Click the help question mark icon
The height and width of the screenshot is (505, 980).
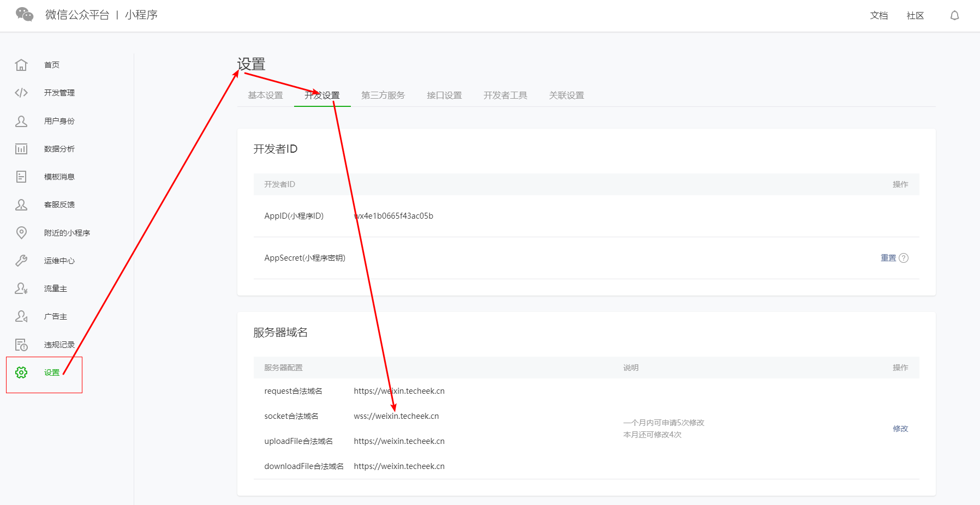[904, 258]
